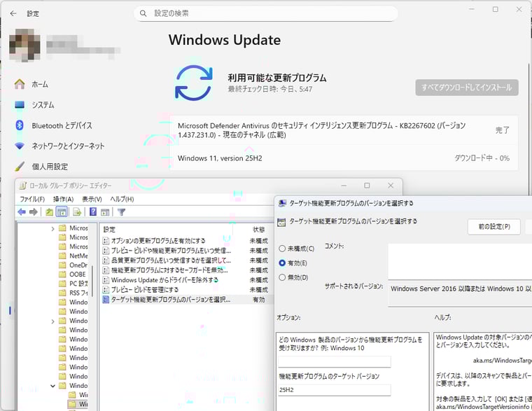Click the blue Help book toolbar icon

pos(92,212)
